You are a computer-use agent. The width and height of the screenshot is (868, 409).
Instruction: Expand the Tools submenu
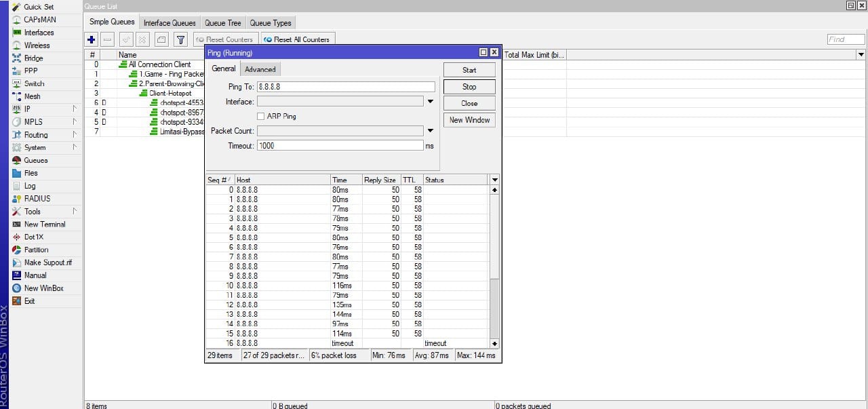[x=74, y=211]
